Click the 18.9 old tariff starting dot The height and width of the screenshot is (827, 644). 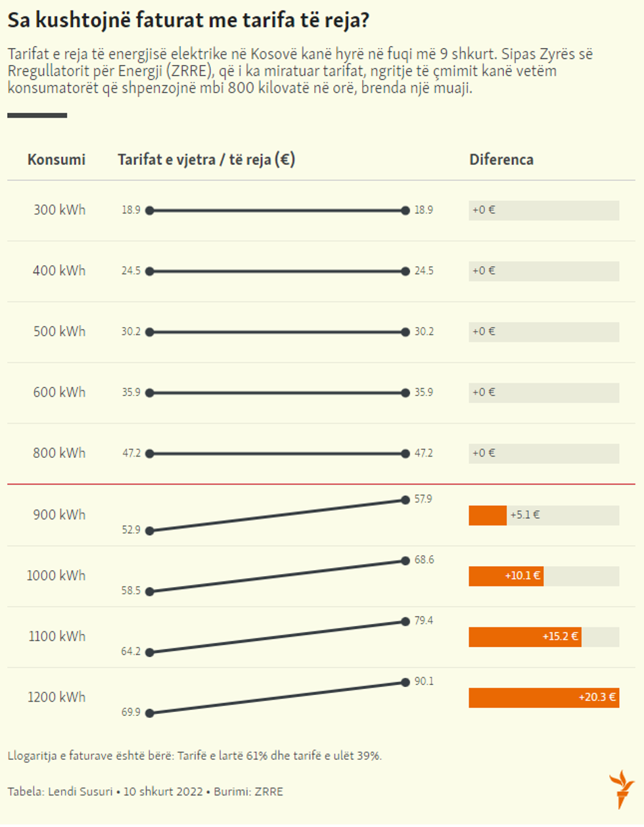150,211
